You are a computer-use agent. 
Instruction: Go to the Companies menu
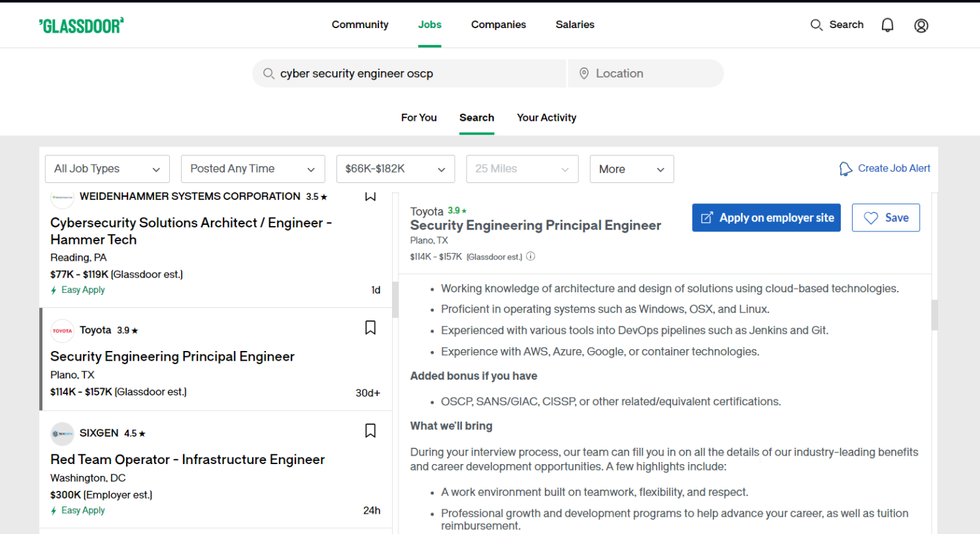498,25
